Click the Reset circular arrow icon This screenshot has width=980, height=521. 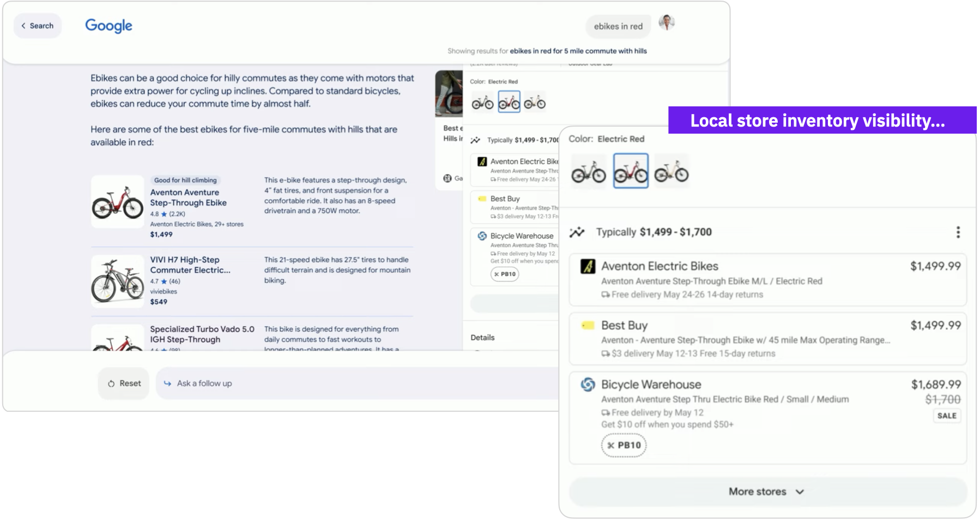111,384
